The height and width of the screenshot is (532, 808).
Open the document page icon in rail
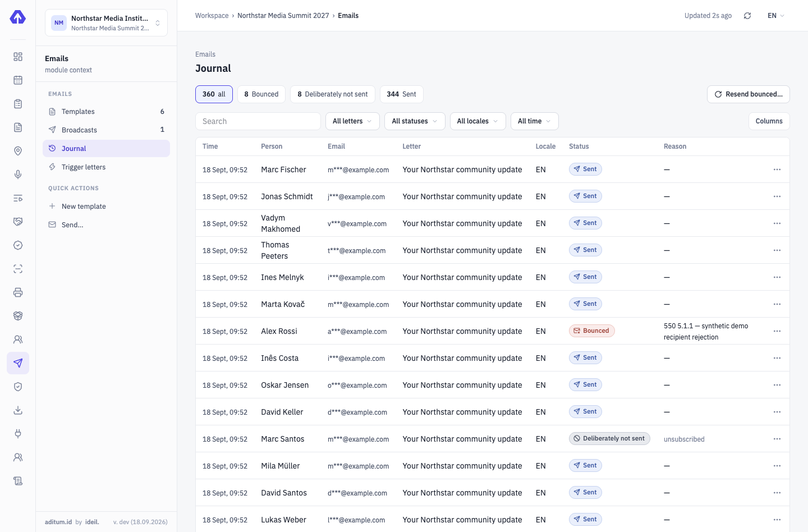coord(18,127)
